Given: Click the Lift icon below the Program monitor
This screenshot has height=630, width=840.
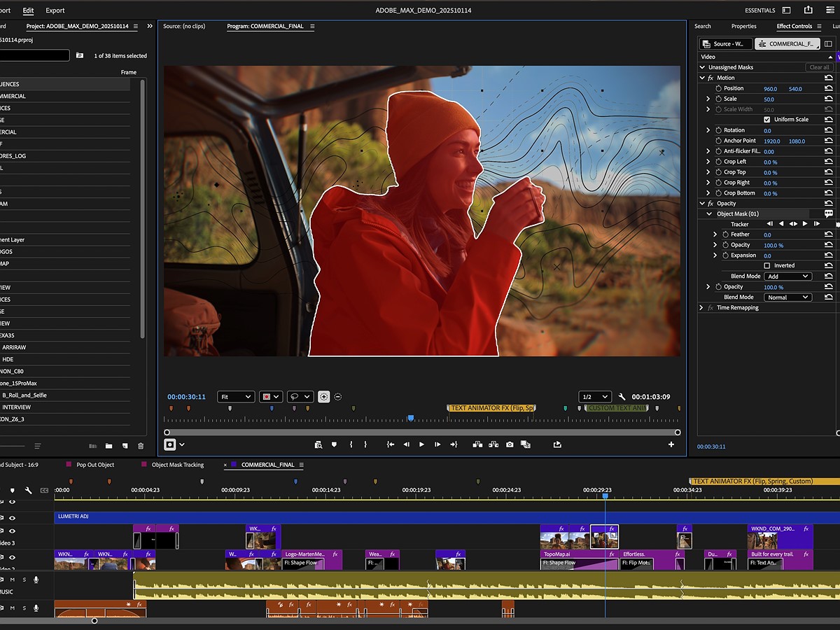Looking at the screenshot, I should (478, 444).
